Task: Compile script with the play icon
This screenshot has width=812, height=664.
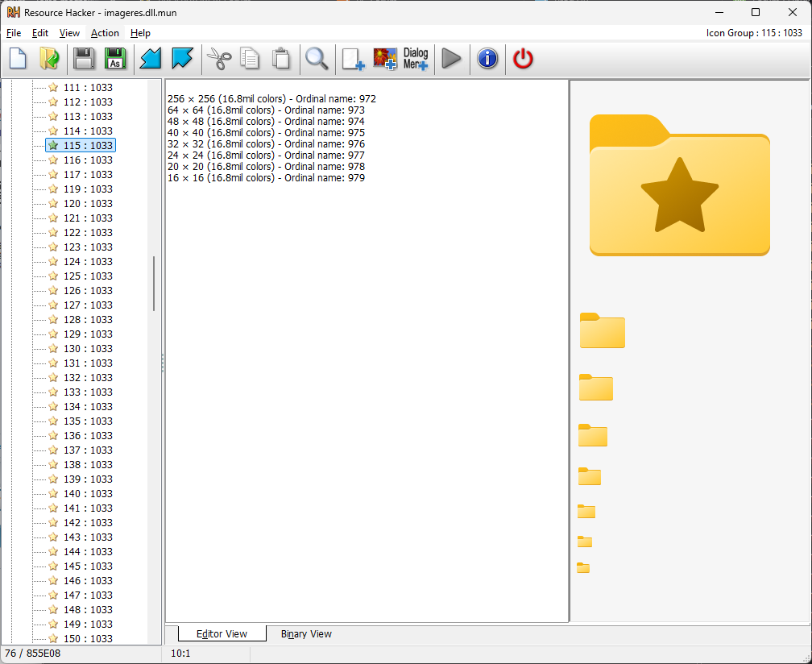Action: (x=452, y=59)
